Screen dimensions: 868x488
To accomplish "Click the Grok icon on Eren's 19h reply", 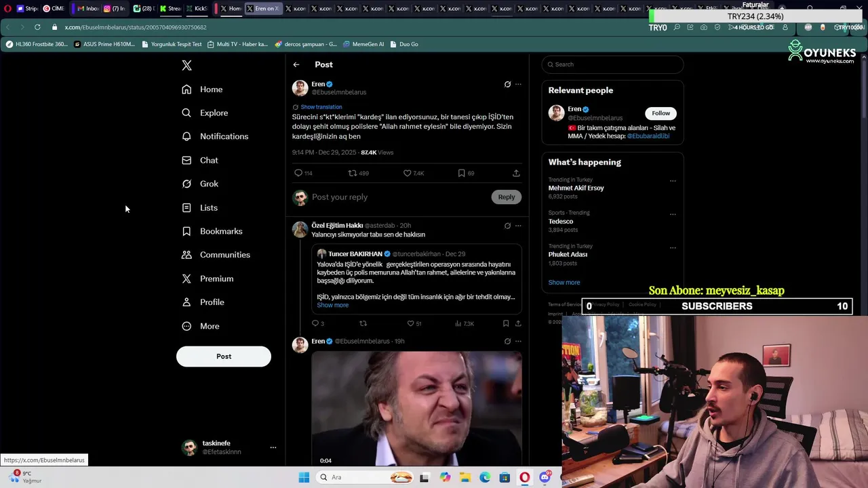I will click(507, 341).
